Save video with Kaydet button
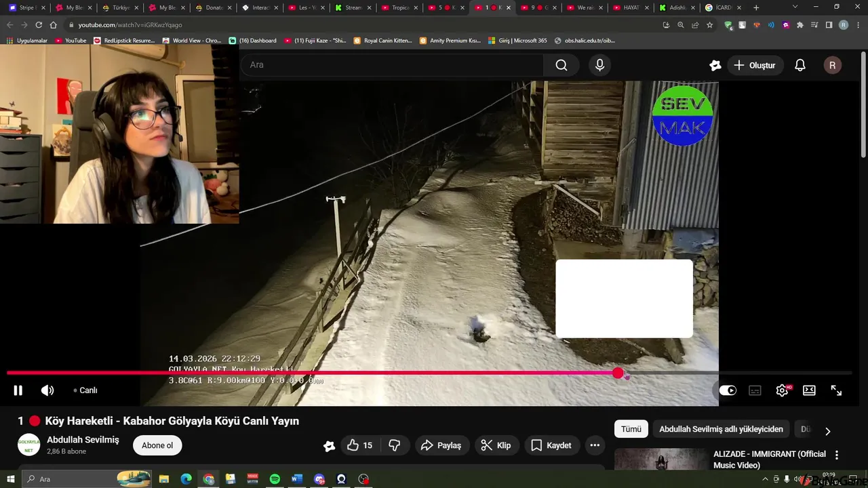Viewport: 868px width, 488px height. 551,445
